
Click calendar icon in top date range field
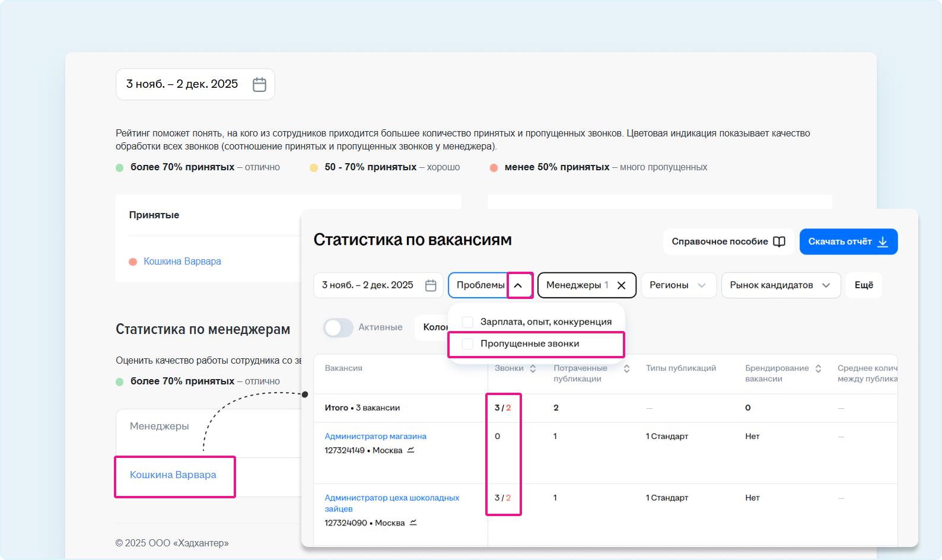click(x=259, y=84)
